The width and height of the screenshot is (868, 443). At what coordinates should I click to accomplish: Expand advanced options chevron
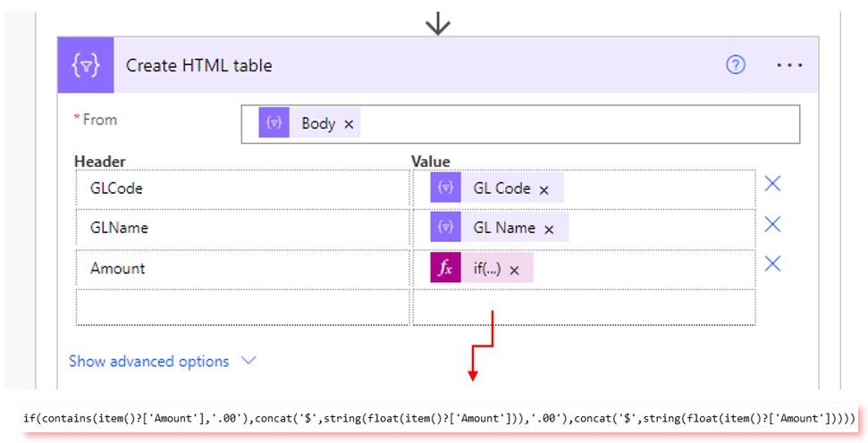(249, 361)
